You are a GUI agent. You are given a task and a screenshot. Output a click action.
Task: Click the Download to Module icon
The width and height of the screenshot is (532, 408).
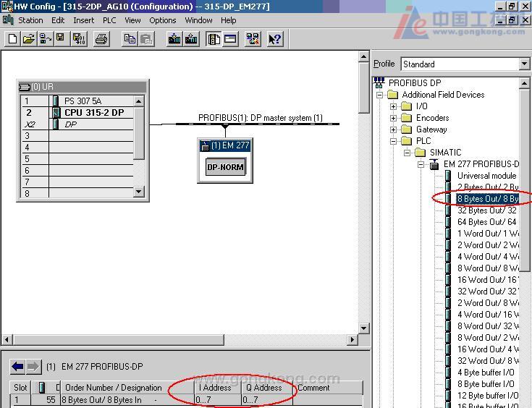click(174, 38)
